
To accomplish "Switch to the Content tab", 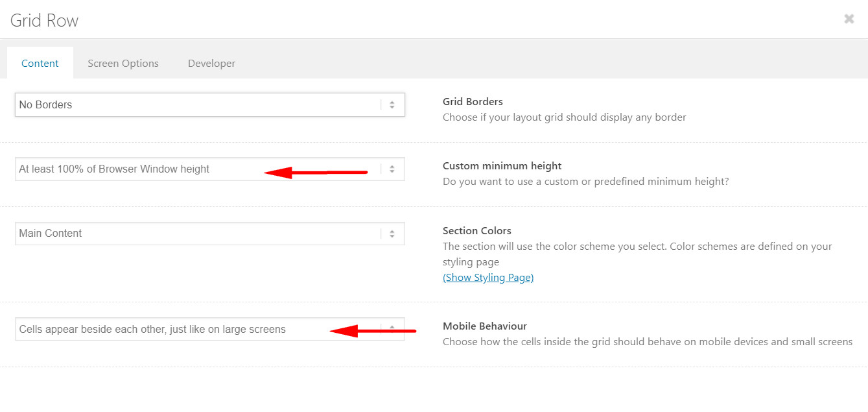I will pos(40,63).
